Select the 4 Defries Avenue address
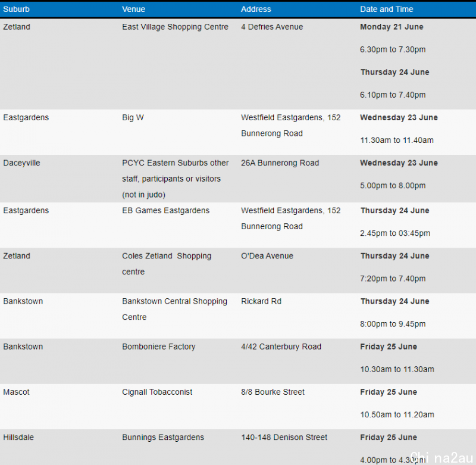 pos(272,27)
